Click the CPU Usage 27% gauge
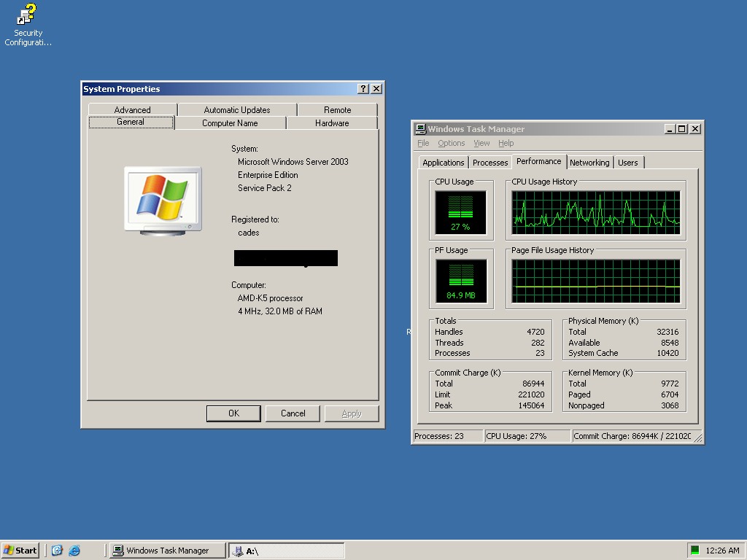The width and height of the screenshot is (747, 560). (461, 212)
